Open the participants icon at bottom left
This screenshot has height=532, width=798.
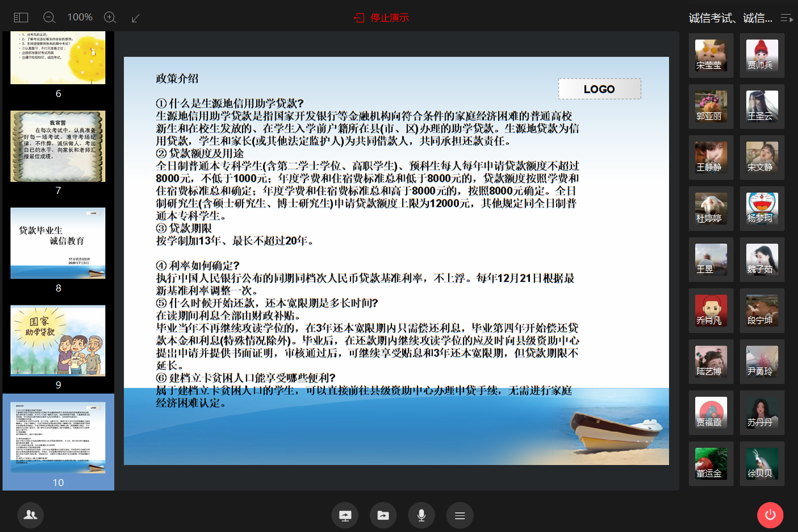click(x=30, y=515)
